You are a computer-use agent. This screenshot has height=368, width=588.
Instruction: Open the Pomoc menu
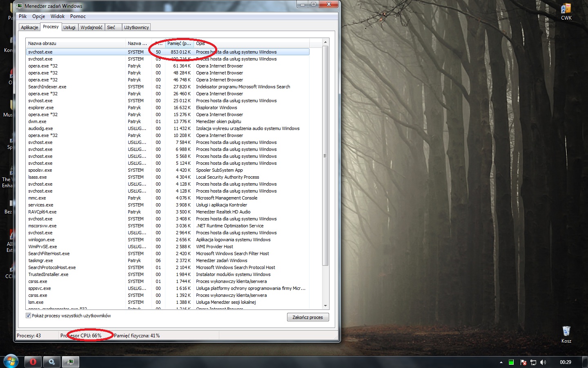point(78,16)
